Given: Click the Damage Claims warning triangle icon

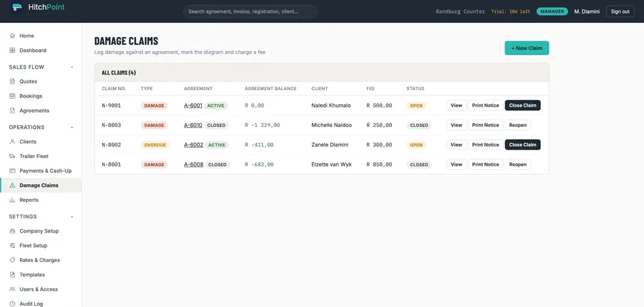Looking at the screenshot, I should pyautogui.click(x=12, y=185).
